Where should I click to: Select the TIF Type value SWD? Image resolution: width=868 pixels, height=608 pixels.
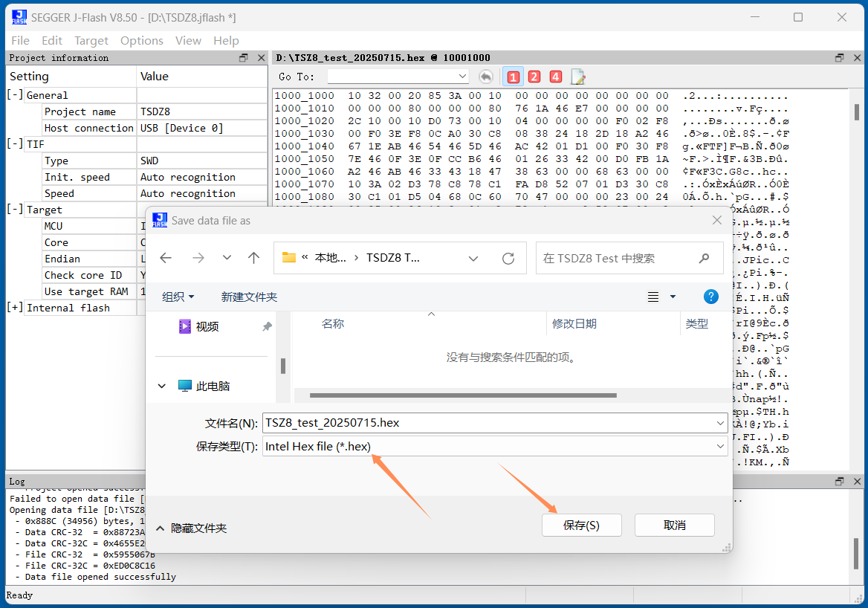[202, 161]
